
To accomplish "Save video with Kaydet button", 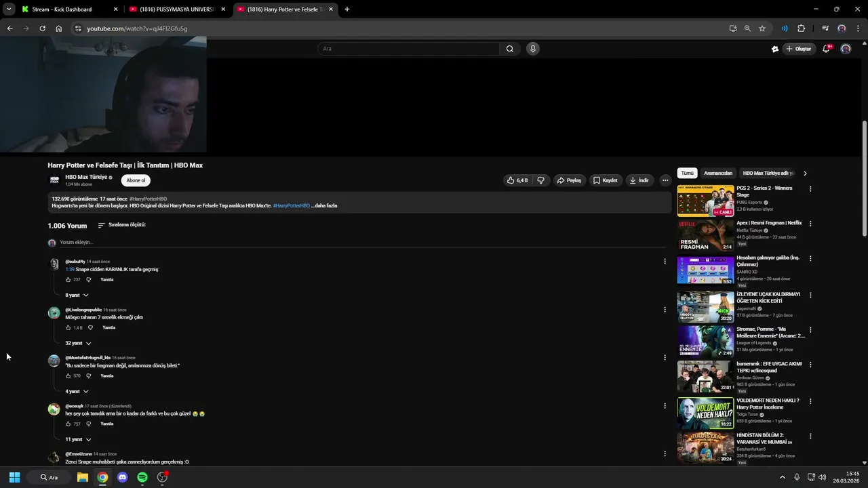I will (606, 180).
